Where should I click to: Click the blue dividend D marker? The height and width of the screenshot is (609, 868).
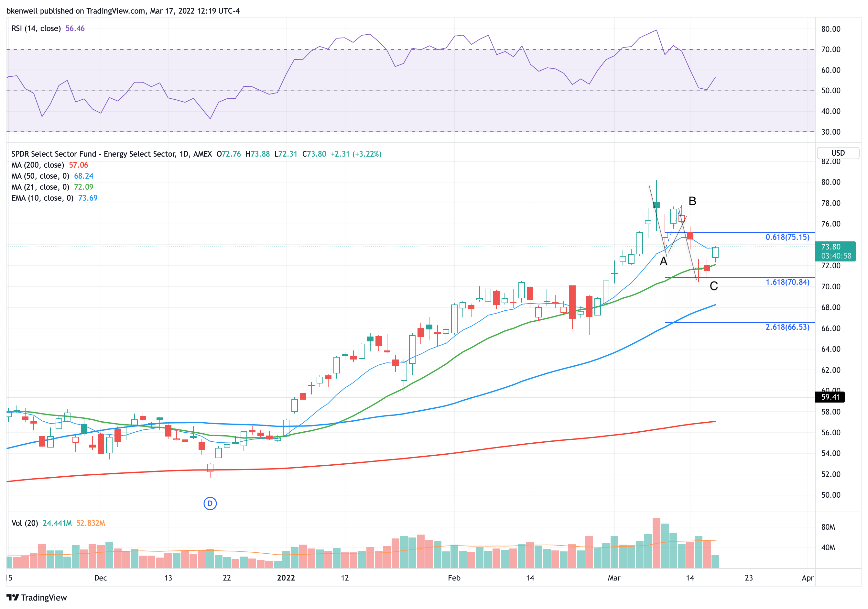coord(210,503)
